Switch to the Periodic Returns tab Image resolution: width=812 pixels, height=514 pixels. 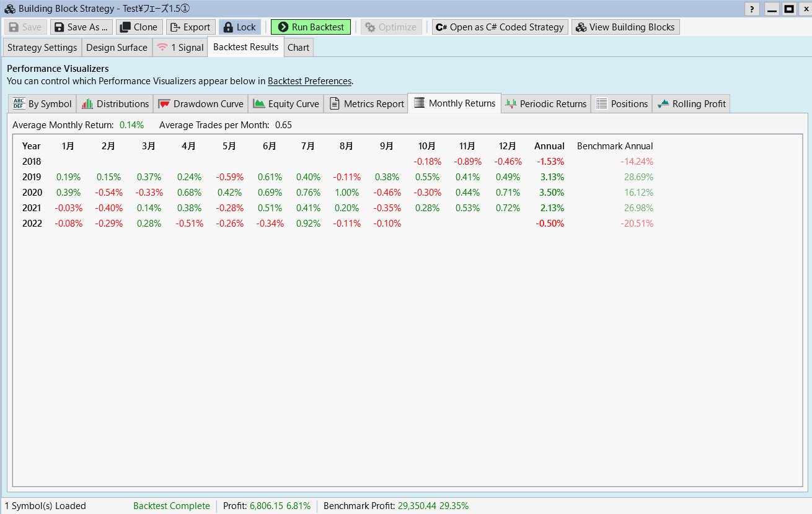(x=545, y=104)
